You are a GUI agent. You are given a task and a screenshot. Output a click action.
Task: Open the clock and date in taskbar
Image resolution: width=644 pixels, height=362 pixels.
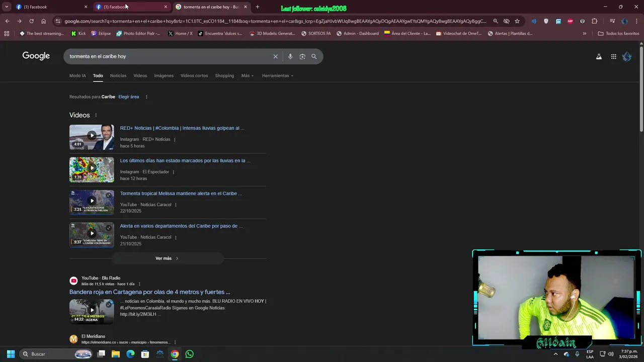point(629,354)
